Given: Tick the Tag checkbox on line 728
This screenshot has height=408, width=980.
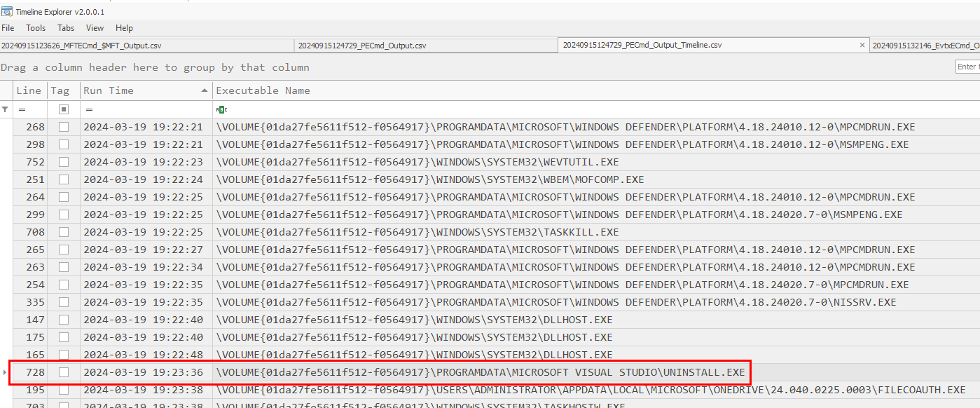Looking at the screenshot, I should point(64,372).
